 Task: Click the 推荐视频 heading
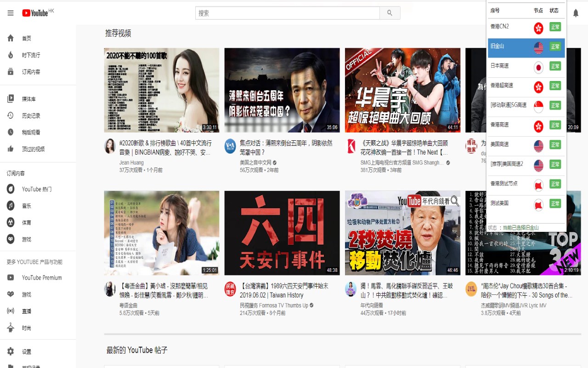[x=118, y=33]
